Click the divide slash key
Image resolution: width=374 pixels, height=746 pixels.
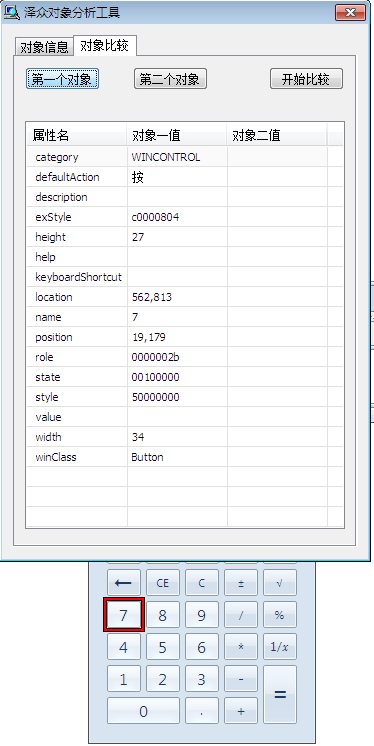coord(241,615)
